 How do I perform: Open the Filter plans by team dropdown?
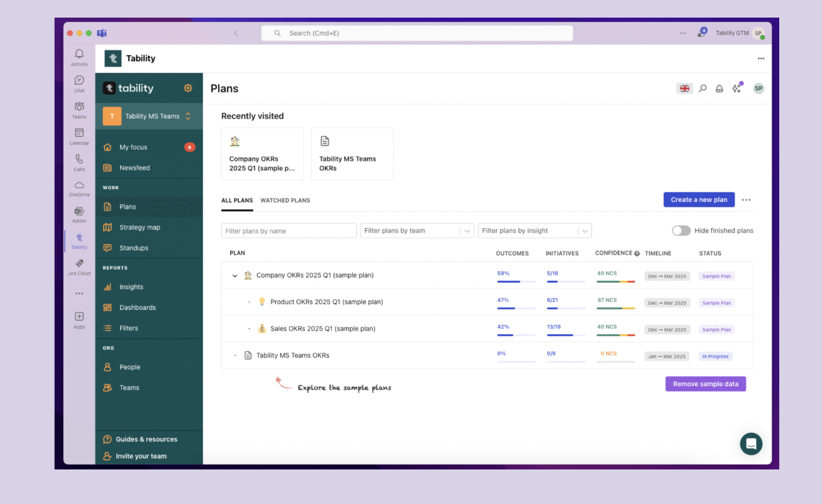click(417, 231)
